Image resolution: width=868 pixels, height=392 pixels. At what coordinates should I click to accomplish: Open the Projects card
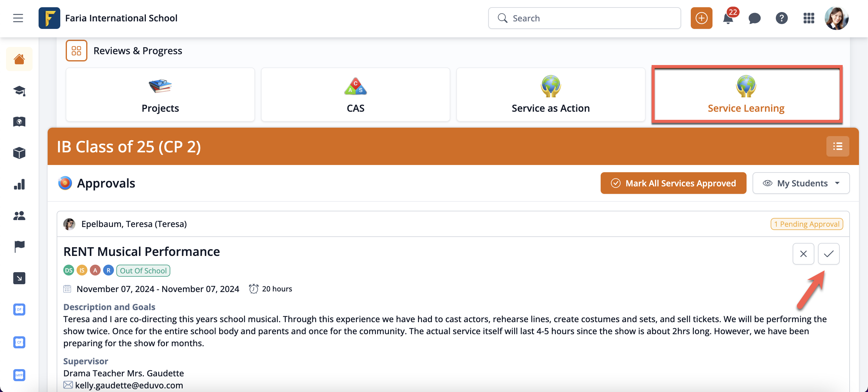160,95
